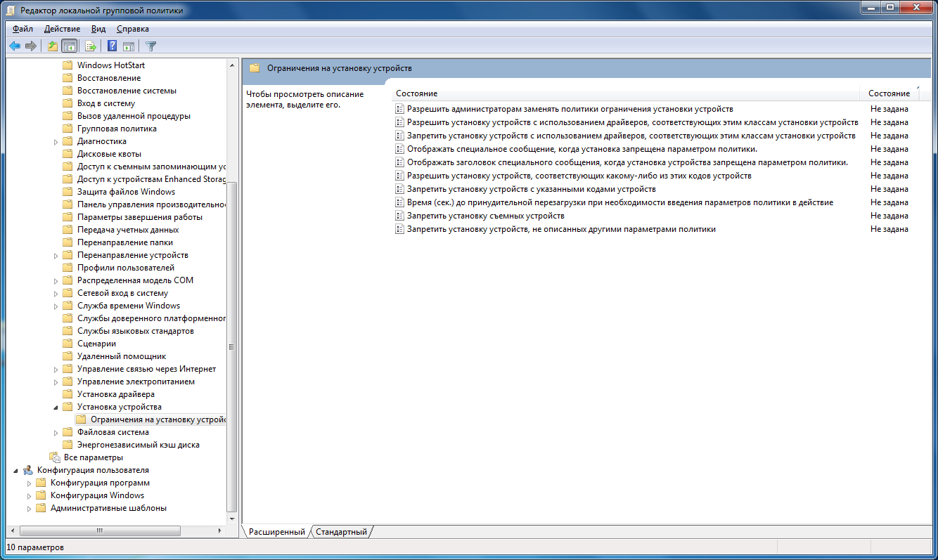Select policy 'Запретить установку устройств, не описанных другими параметрами'
Viewport: 938px width, 560px height.
coord(561,229)
